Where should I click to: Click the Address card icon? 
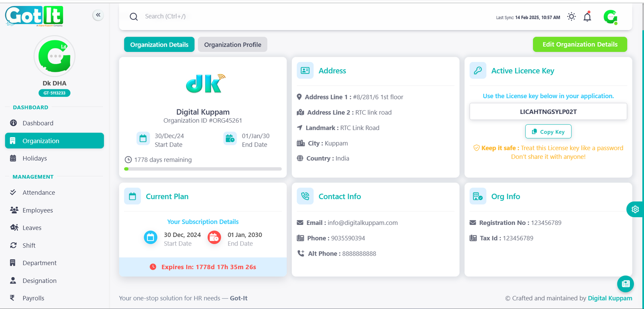coord(305,71)
